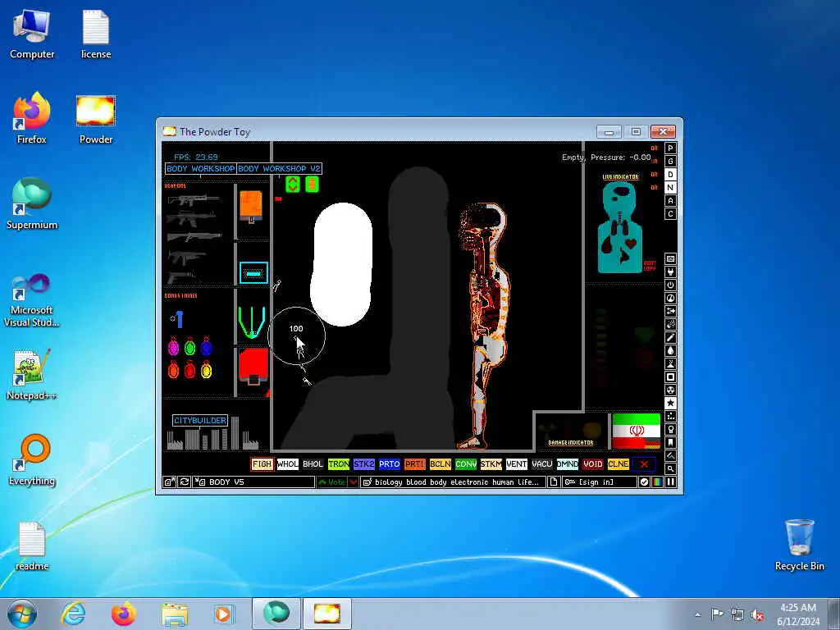Select the BHOL element
This screenshot has width=840, height=630.
point(313,464)
